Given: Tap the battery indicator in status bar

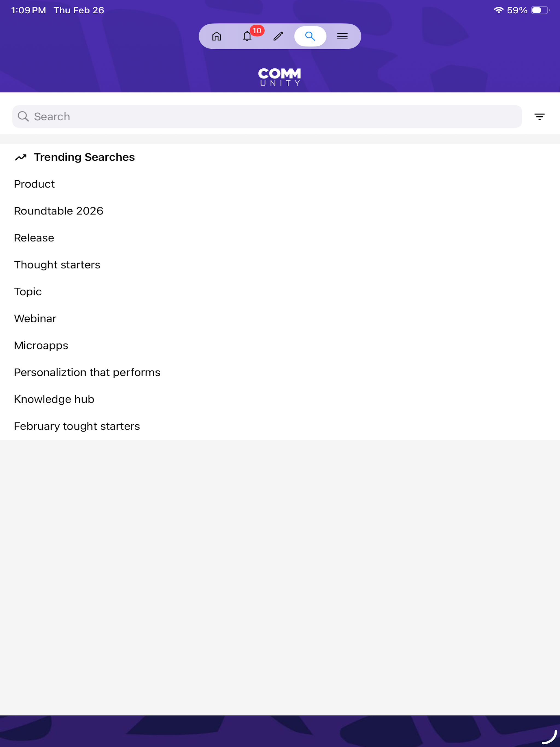Looking at the screenshot, I should pyautogui.click(x=540, y=10).
